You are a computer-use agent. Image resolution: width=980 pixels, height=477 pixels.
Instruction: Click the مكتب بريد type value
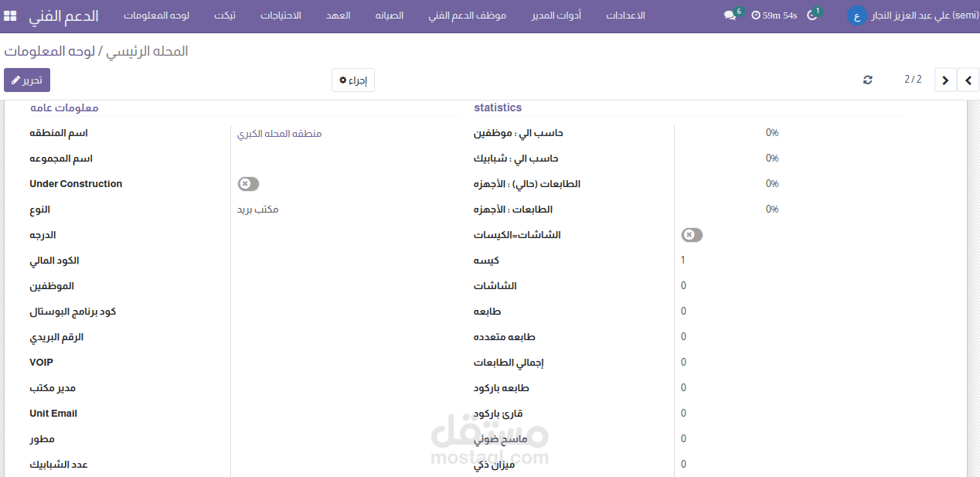[258, 210]
